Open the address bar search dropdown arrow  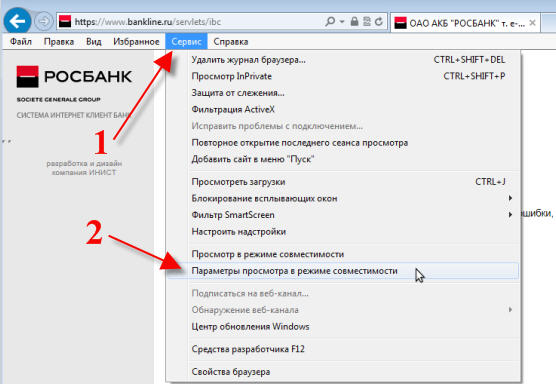coord(342,22)
